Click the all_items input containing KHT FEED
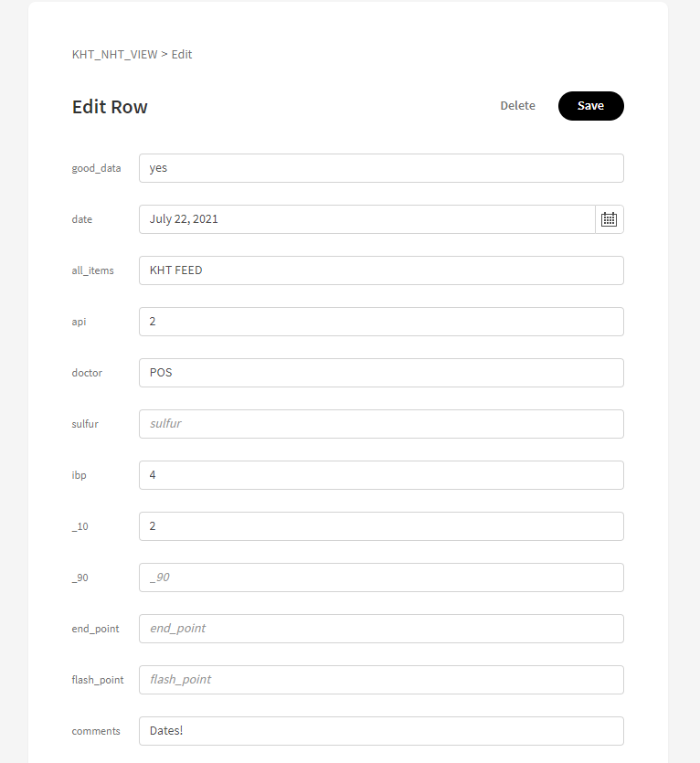The image size is (700, 763). (x=380, y=270)
